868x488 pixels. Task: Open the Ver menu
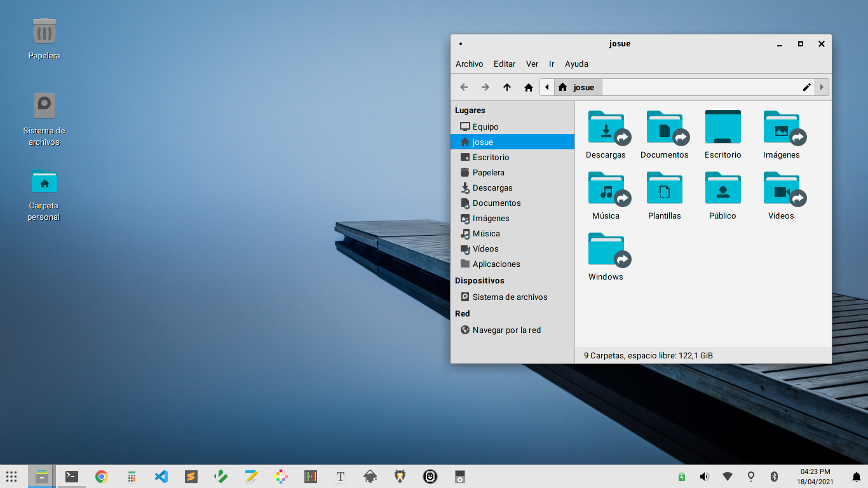[532, 64]
